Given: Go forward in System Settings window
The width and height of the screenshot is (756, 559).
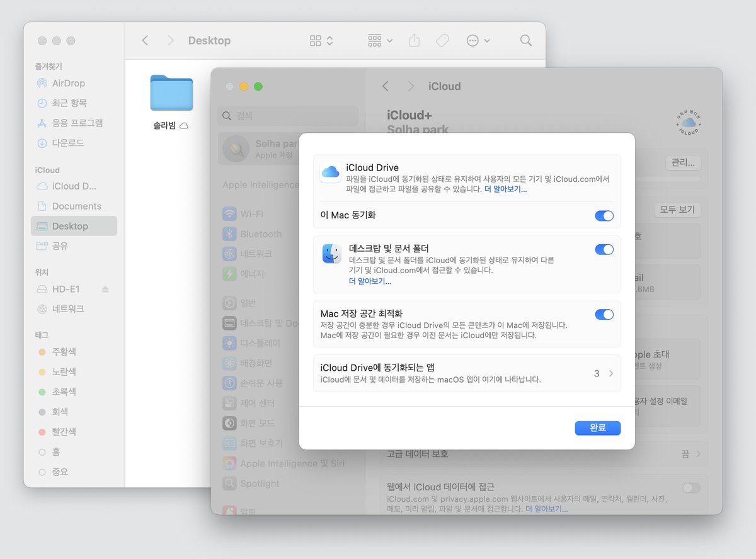Looking at the screenshot, I should [x=411, y=86].
